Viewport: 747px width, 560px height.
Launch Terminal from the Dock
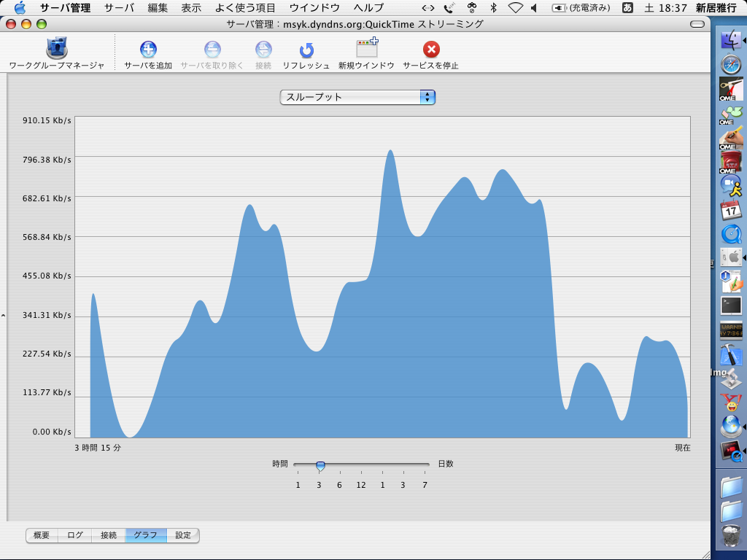coord(731,306)
